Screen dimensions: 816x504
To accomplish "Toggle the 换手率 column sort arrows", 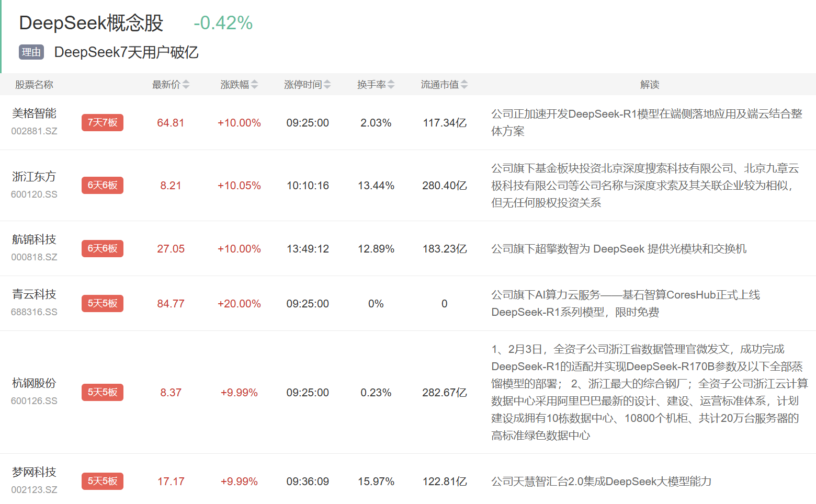I will 391,85.
